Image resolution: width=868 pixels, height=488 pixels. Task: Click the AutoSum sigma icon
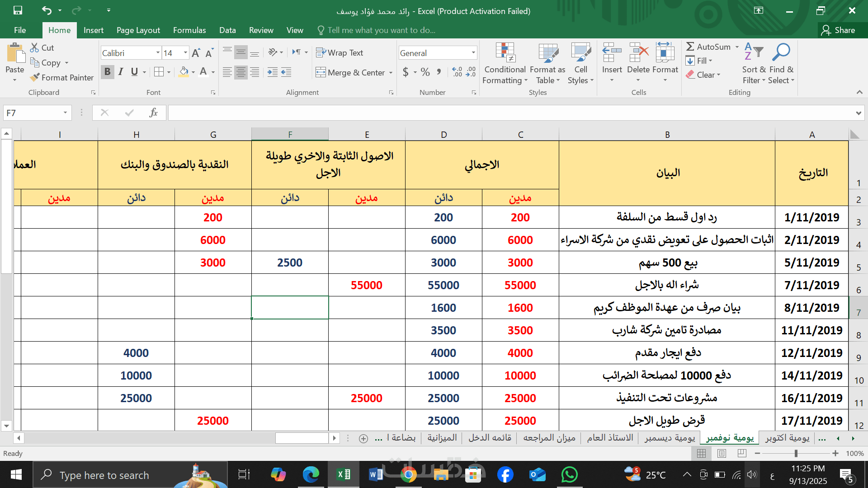tap(690, 47)
